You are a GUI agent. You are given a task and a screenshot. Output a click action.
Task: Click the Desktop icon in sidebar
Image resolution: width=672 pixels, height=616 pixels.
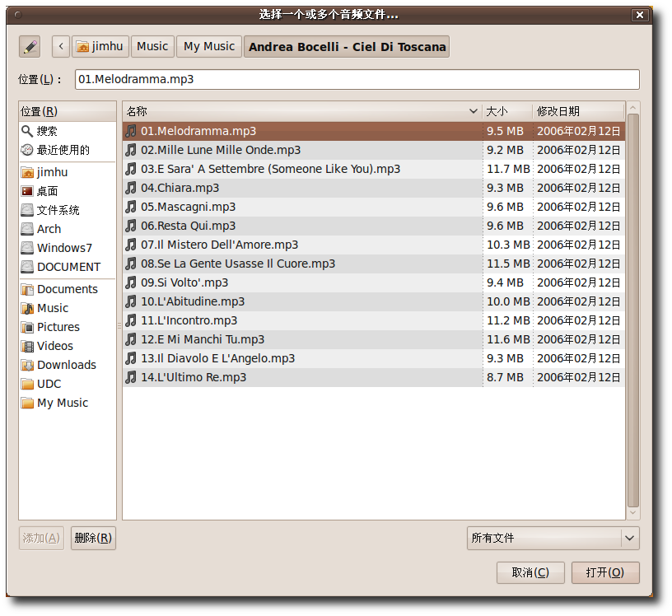(27, 191)
